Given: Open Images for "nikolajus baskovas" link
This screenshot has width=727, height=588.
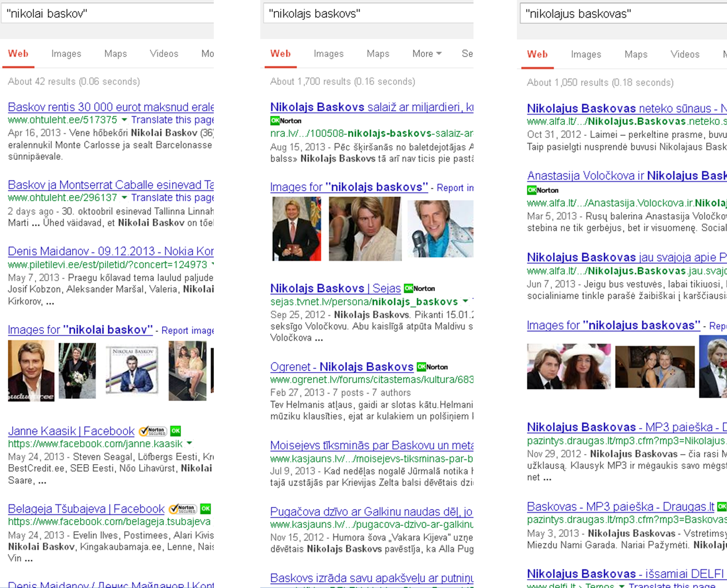Looking at the screenshot, I should tap(614, 325).
